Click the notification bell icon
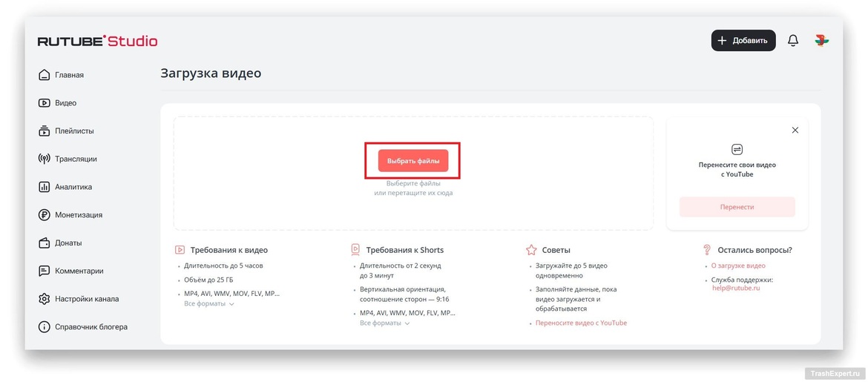 [793, 41]
